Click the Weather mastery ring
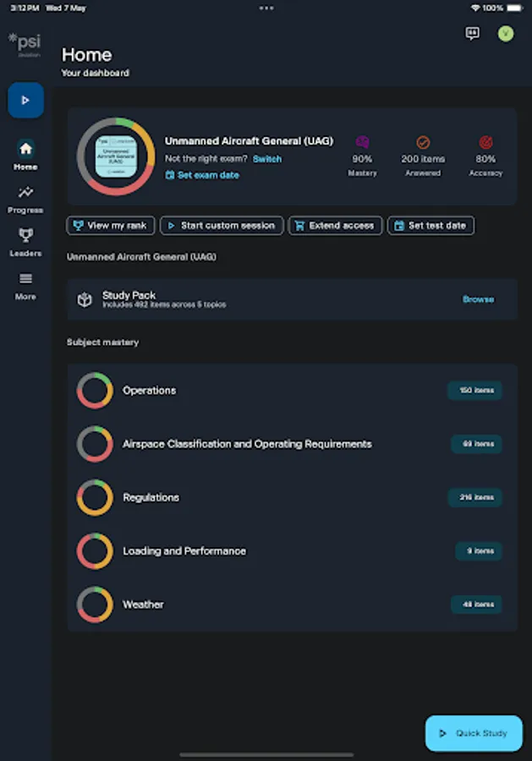Viewport: 532px width, 761px height. (x=95, y=605)
